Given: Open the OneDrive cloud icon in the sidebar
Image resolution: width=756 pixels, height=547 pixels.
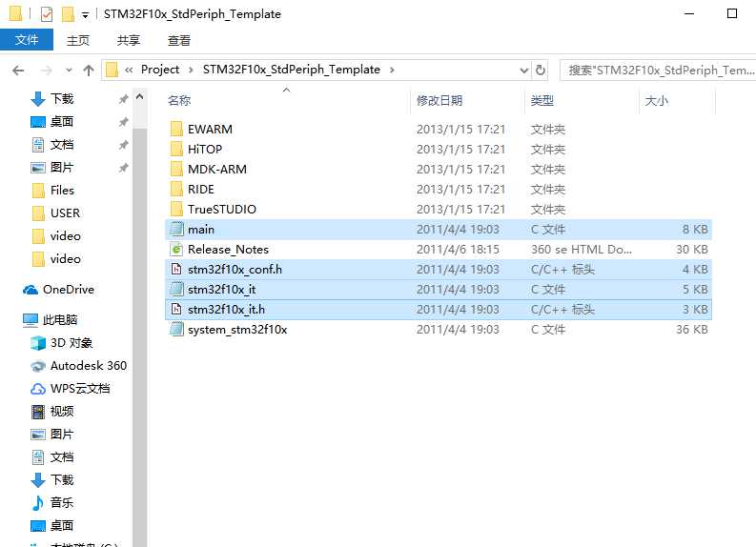Looking at the screenshot, I should click(x=31, y=290).
